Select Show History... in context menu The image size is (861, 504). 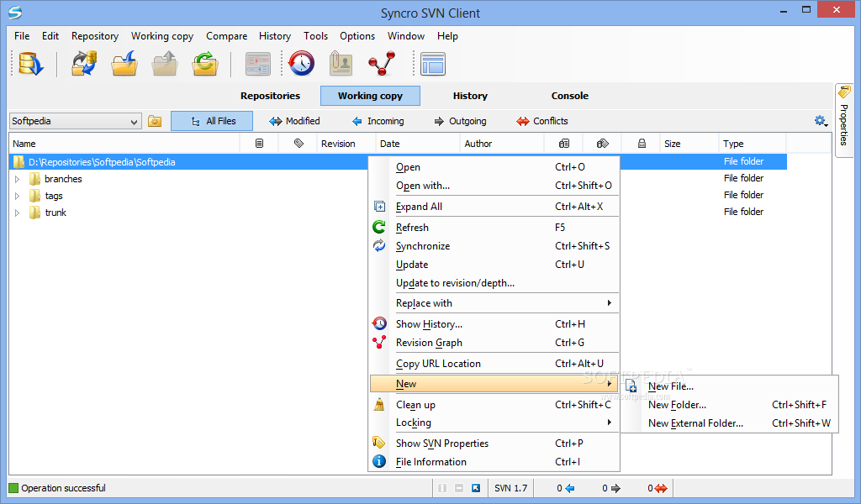494,324
